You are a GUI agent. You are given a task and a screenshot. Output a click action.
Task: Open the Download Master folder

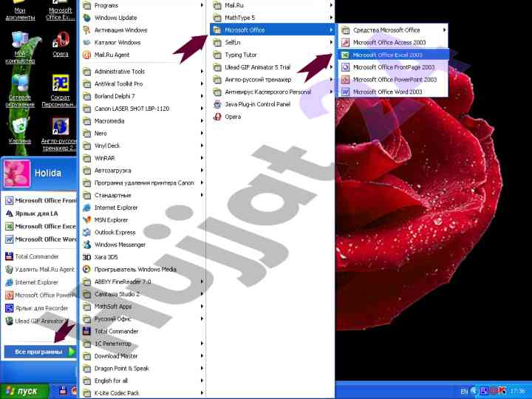point(143,356)
